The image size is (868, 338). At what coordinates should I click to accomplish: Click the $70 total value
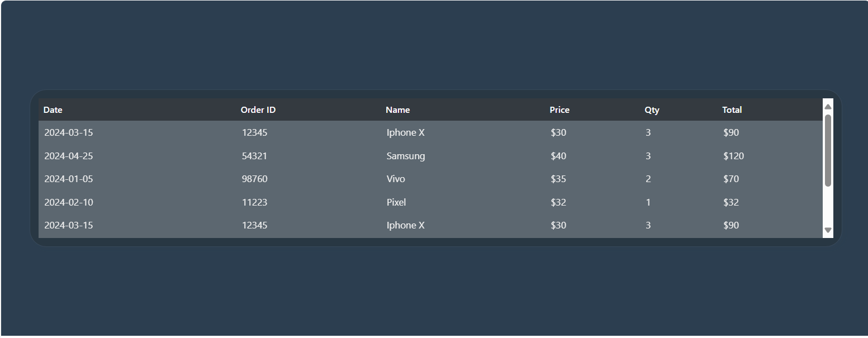(731, 179)
